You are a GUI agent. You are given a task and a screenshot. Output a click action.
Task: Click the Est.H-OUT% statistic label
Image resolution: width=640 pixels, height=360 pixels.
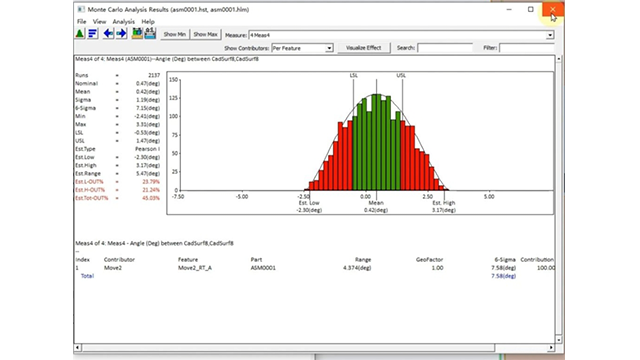click(x=90, y=190)
